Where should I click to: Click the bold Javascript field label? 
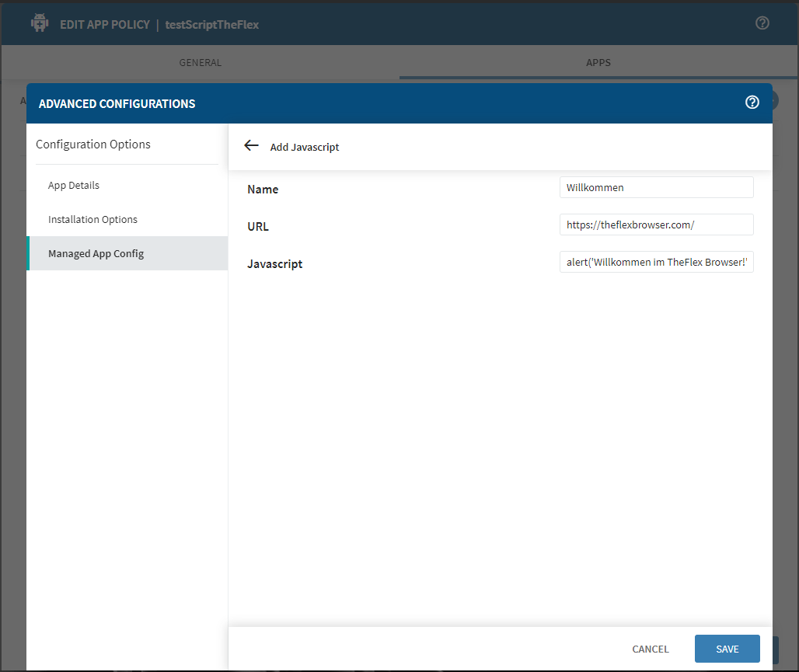coord(274,264)
